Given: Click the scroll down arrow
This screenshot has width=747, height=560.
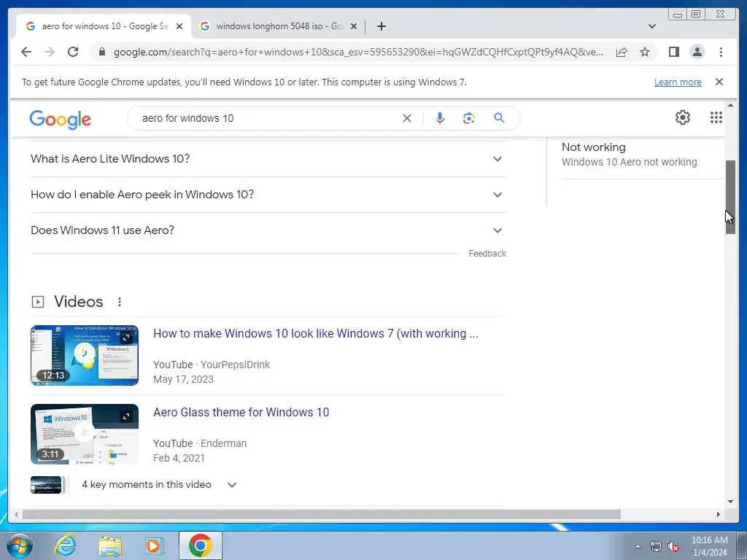Looking at the screenshot, I should pyautogui.click(x=730, y=502).
